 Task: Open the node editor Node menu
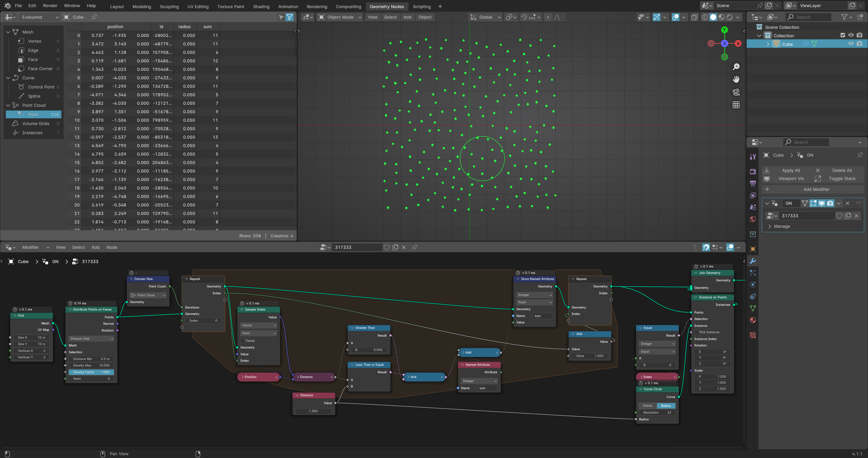pyautogui.click(x=112, y=247)
